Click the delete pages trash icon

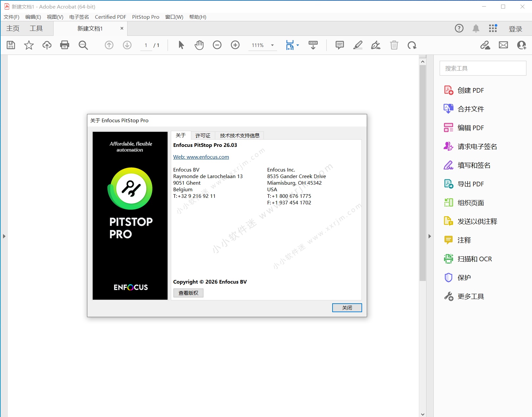coord(394,45)
